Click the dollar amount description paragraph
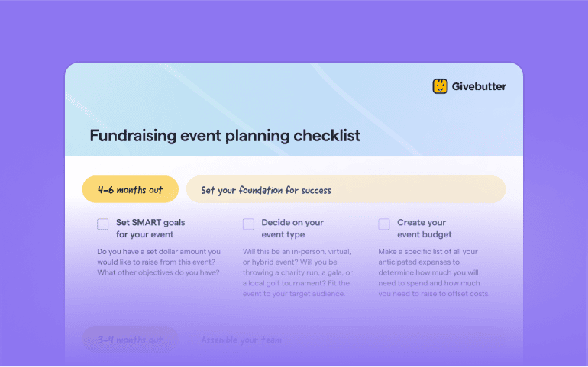The height and width of the screenshot is (367, 588). 159,262
